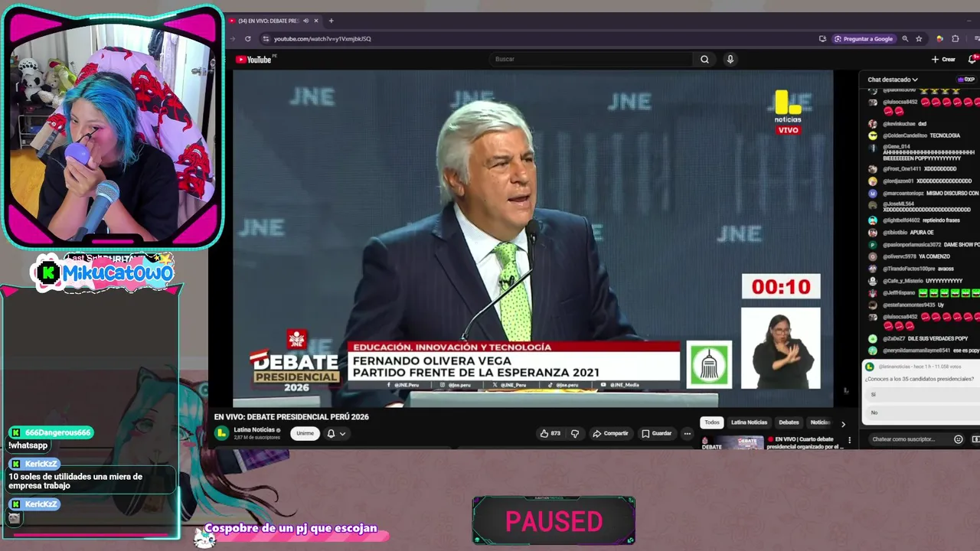The height and width of the screenshot is (551, 980).
Task: Open a new browser tab
Action: tap(331, 21)
